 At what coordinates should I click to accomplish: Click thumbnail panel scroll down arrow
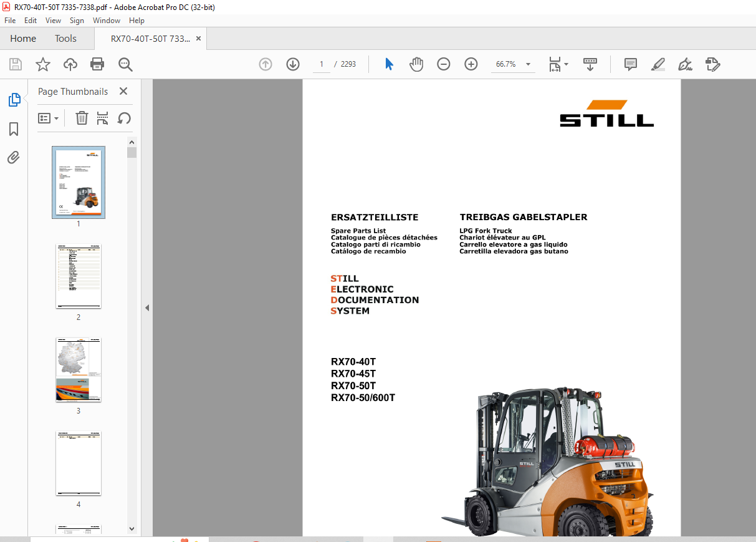pyautogui.click(x=132, y=528)
